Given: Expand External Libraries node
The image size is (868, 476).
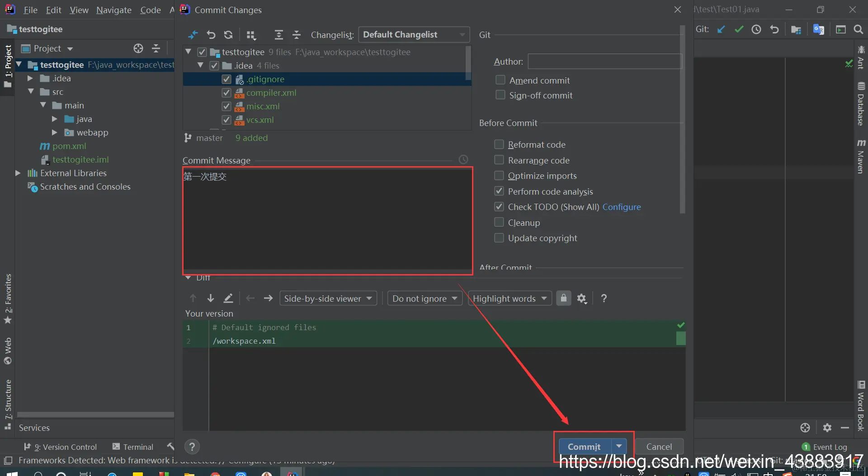Looking at the screenshot, I should coord(18,173).
